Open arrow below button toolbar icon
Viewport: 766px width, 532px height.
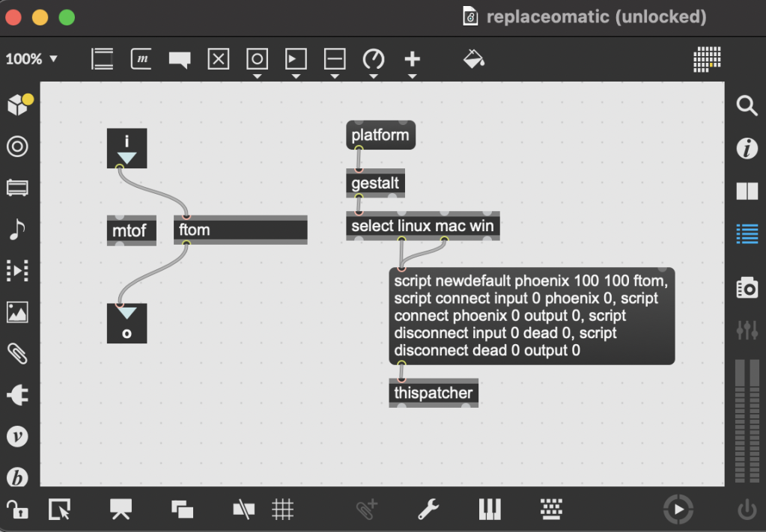click(257, 76)
